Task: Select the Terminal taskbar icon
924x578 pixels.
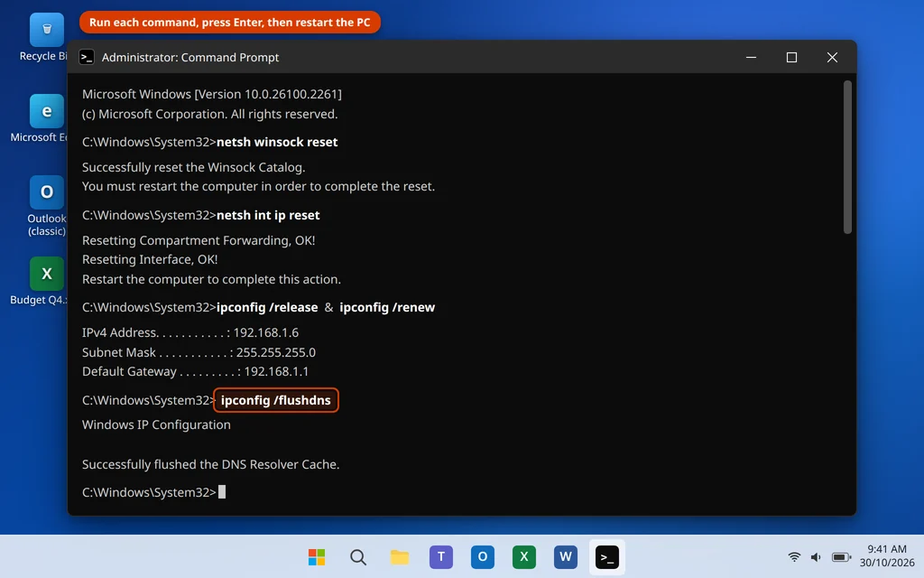Action: point(607,556)
